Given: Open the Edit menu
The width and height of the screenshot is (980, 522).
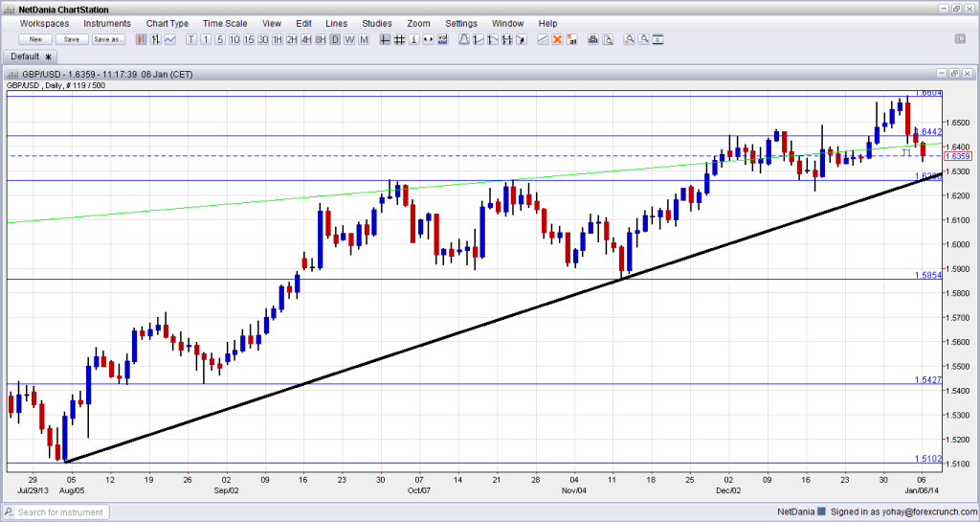Looking at the screenshot, I should coord(303,23).
